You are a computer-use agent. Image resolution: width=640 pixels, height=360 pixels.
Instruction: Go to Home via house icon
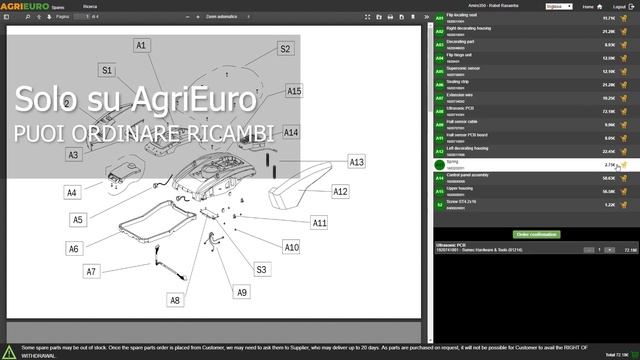[600, 7]
